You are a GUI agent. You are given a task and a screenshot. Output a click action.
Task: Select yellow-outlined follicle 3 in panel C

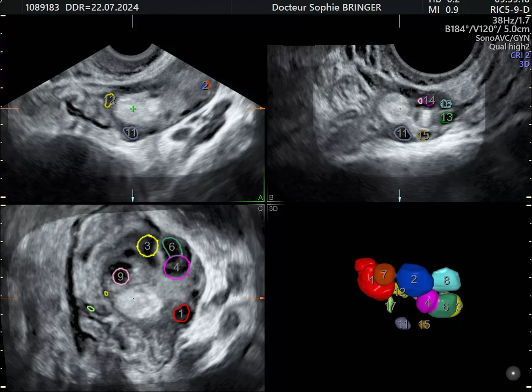coord(147,246)
